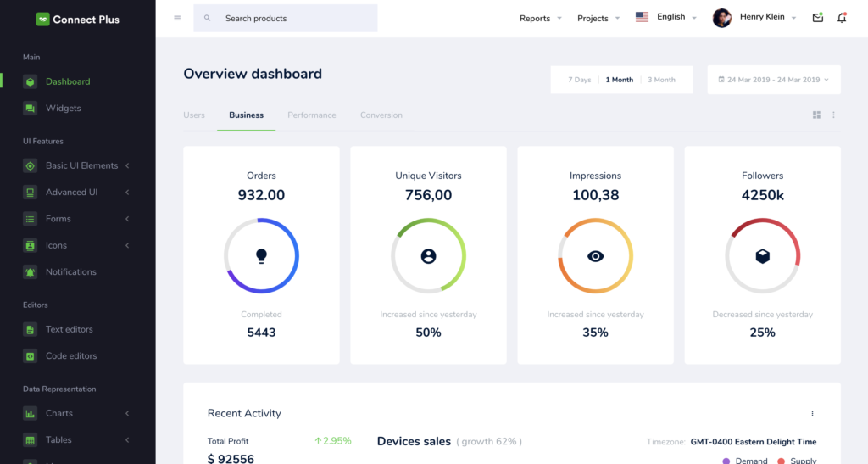
Task: Click the eye icon in Impressions card
Action: pos(595,255)
